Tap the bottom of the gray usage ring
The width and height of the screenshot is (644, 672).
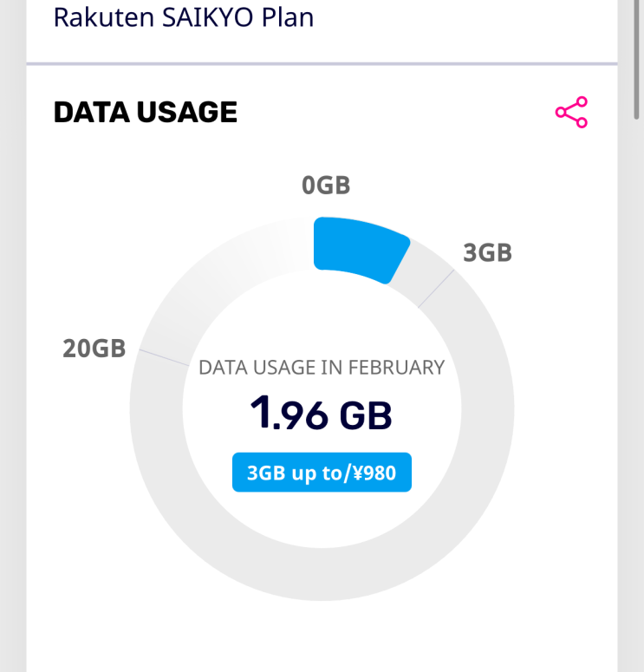coord(322,574)
